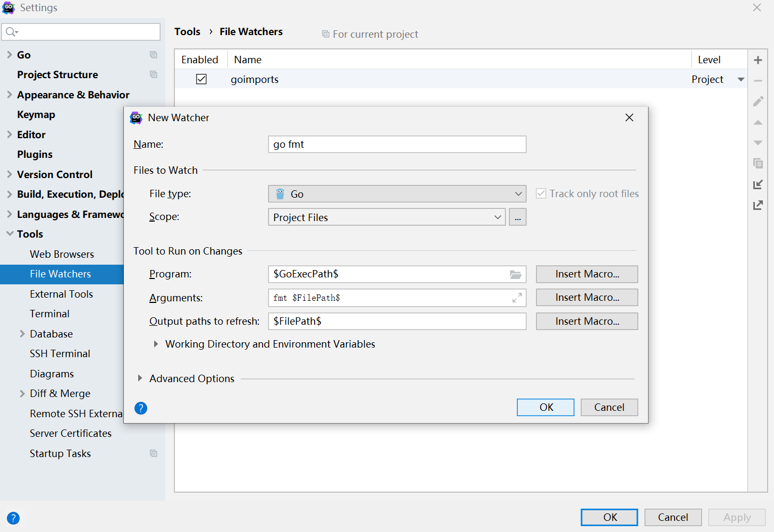Expand Appearance & Behavior node

click(10, 95)
